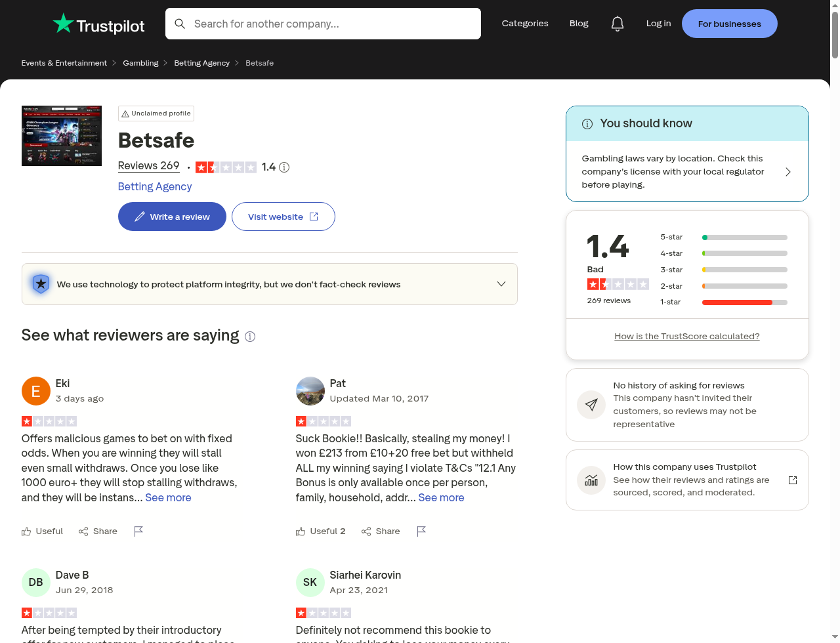840x643 pixels.
Task: Click reviewer name Dave B
Action: point(72,575)
